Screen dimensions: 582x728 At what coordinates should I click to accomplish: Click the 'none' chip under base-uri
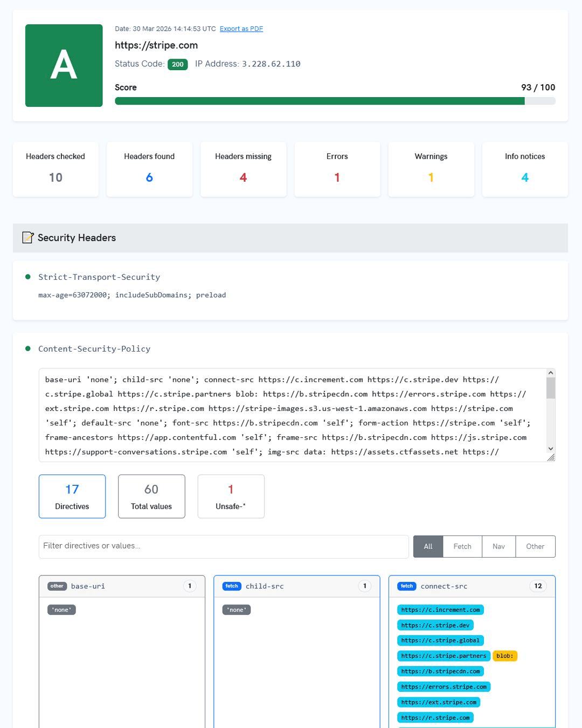61,610
